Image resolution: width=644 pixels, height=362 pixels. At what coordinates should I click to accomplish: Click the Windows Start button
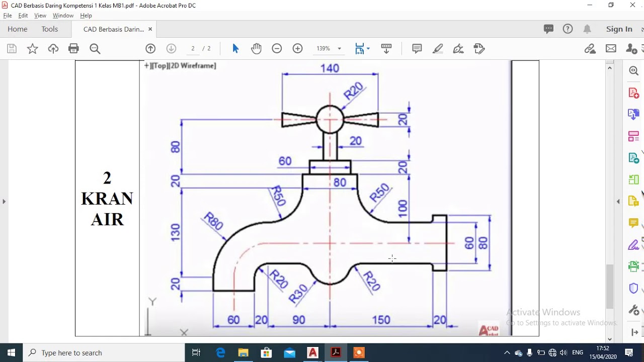[x=11, y=352]
